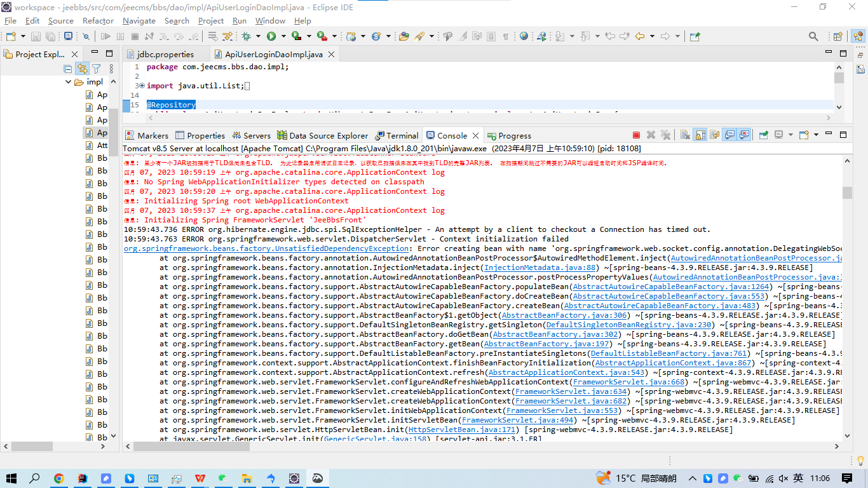Switch to the Servers tab

pyautogui.click(x=252, y=135)
